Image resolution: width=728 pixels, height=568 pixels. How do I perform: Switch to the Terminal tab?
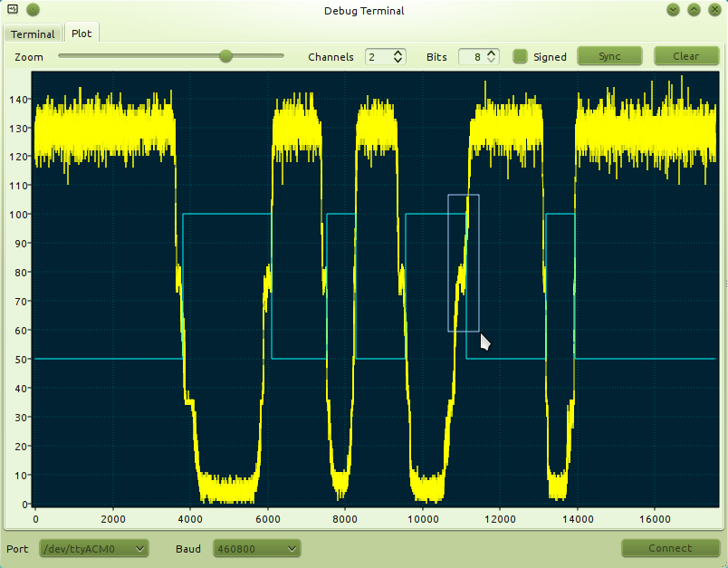[x=33, y=34]
